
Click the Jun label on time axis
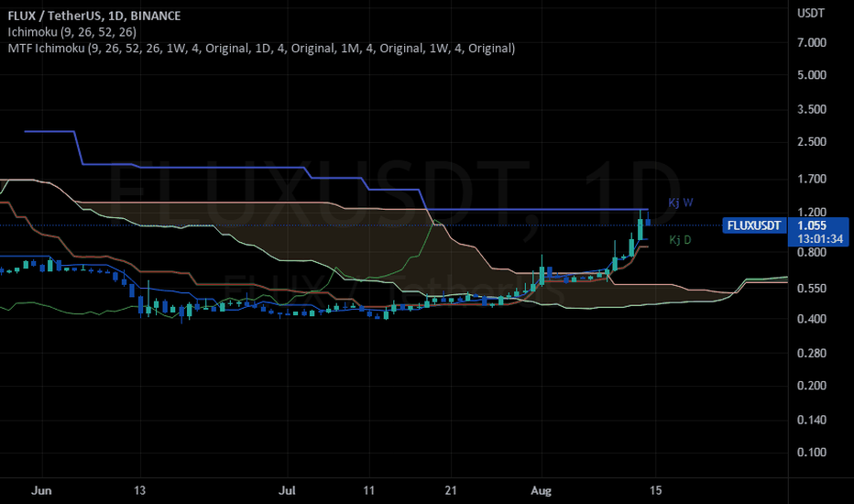point(41,490)
